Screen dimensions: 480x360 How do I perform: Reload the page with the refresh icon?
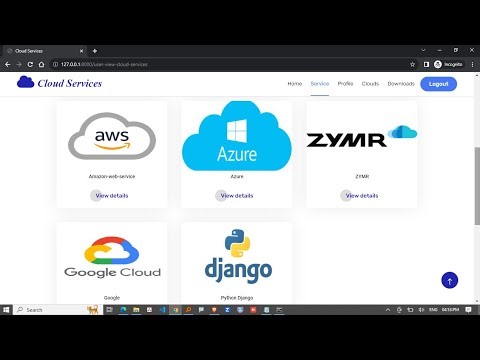(30, 64)
